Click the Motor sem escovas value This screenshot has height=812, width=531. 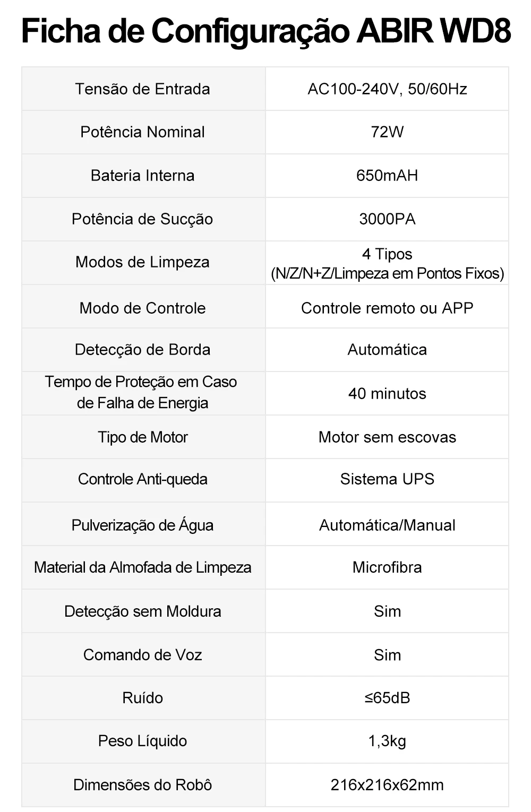click(x=387, y=437)
